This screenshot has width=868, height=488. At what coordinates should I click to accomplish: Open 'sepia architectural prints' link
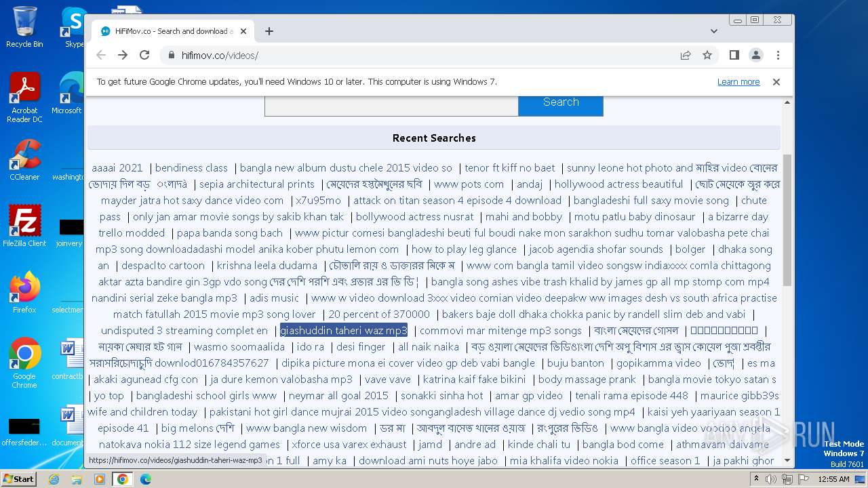(x=257, y=184)
